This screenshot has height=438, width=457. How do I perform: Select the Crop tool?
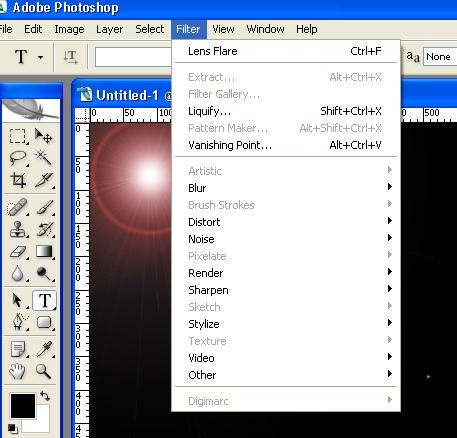coord(17,180)
